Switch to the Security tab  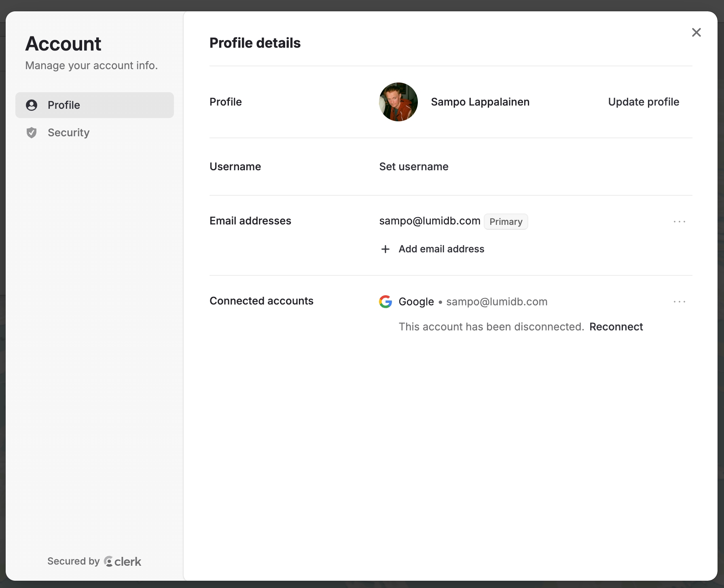(x=68, y=133)
